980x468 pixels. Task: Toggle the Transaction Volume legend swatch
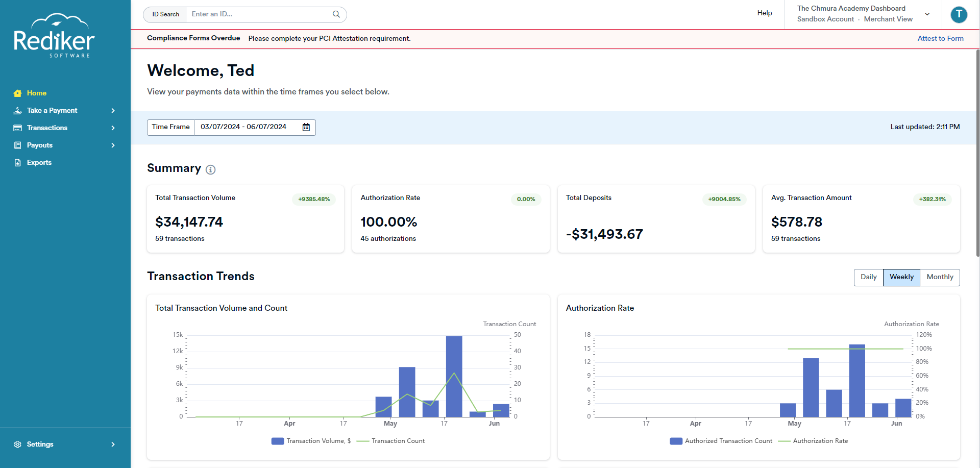coord(278,441)
